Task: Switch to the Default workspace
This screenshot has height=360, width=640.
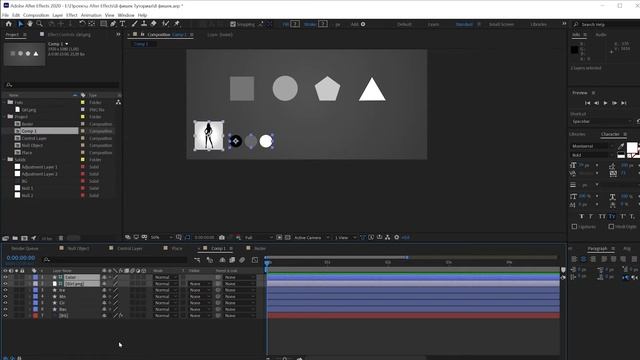Action: pos(404,24)
